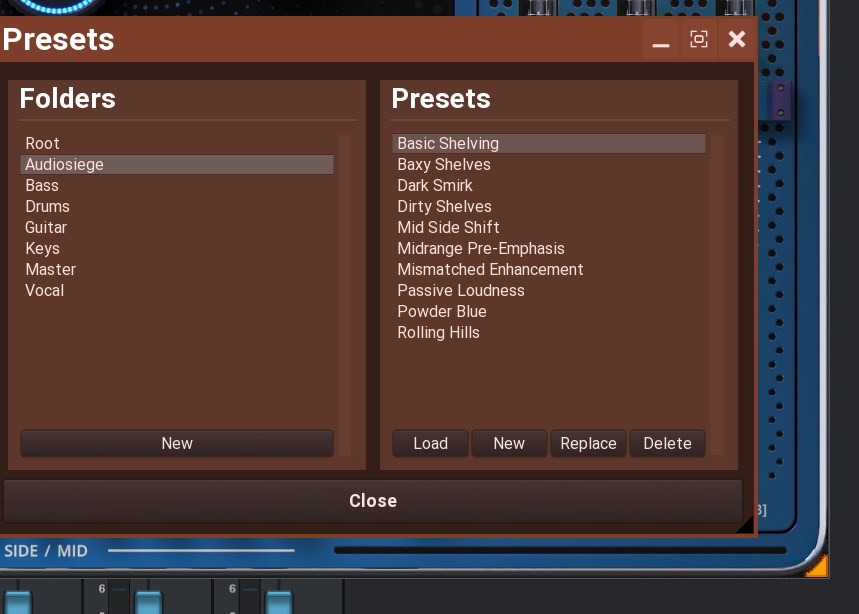The height and width of the screenshot is (614, 859).
Task: Choose the Guitar folder
Action: 46,228
